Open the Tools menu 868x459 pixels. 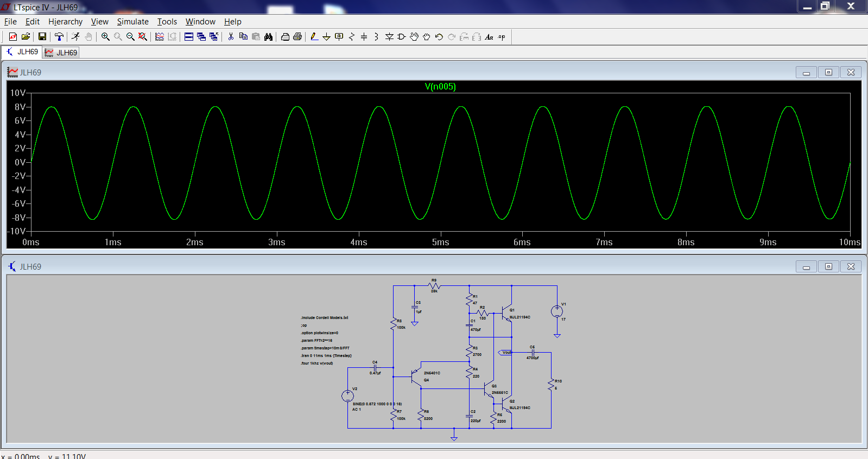click(167, 22)
